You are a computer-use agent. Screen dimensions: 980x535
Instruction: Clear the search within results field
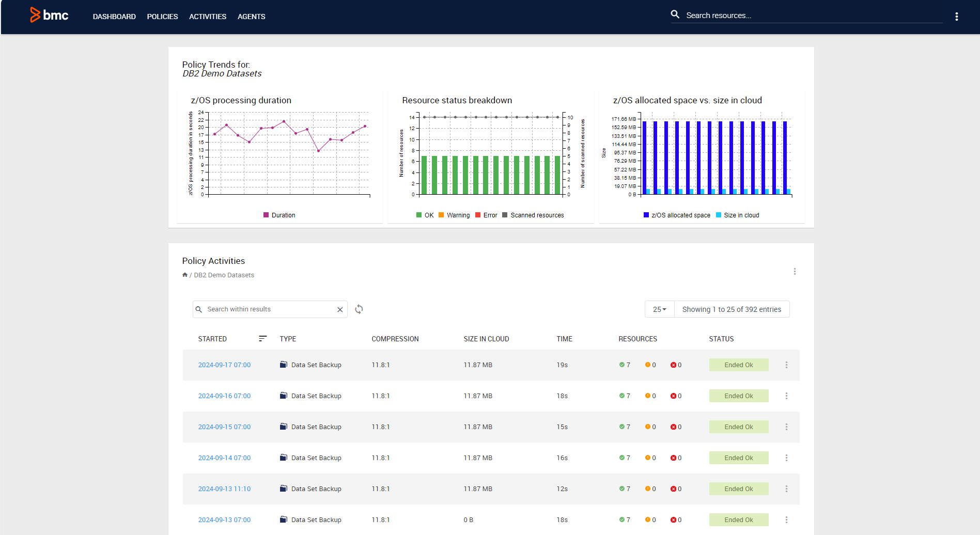coord(340,310)
